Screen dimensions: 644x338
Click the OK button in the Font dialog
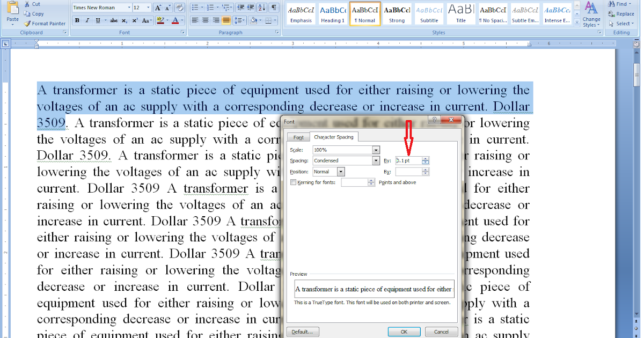click(x=404, y=332)
